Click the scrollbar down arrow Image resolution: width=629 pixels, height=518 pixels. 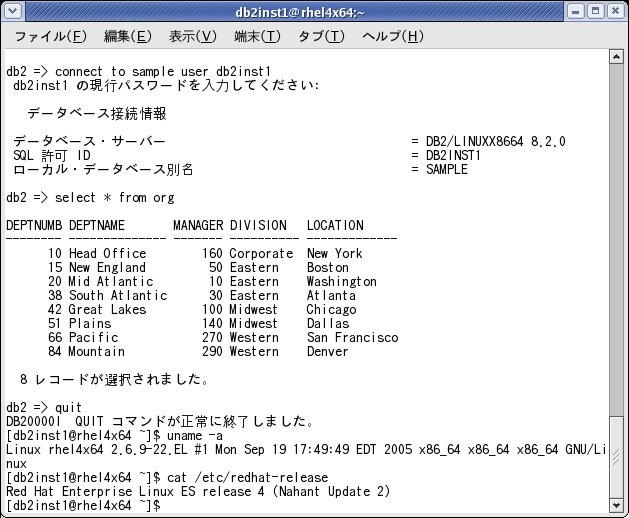point(616,505)
